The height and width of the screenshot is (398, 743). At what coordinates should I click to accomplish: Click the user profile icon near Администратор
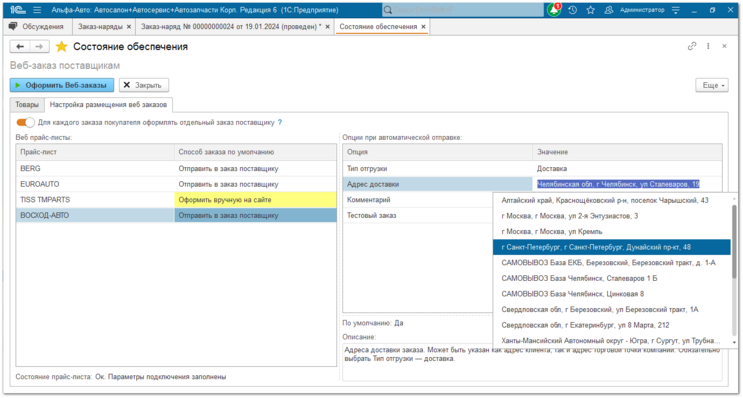609,10
